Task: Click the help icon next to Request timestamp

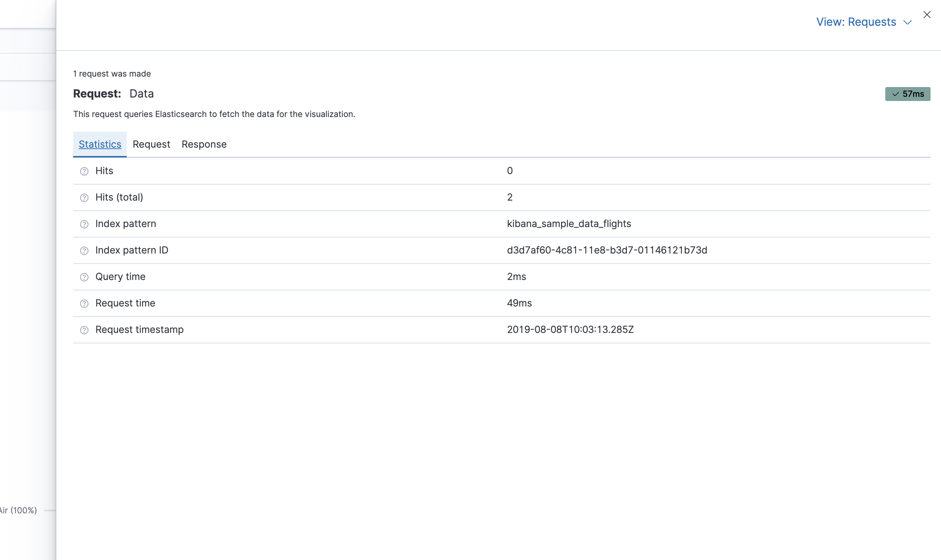Action: point(84,330)
